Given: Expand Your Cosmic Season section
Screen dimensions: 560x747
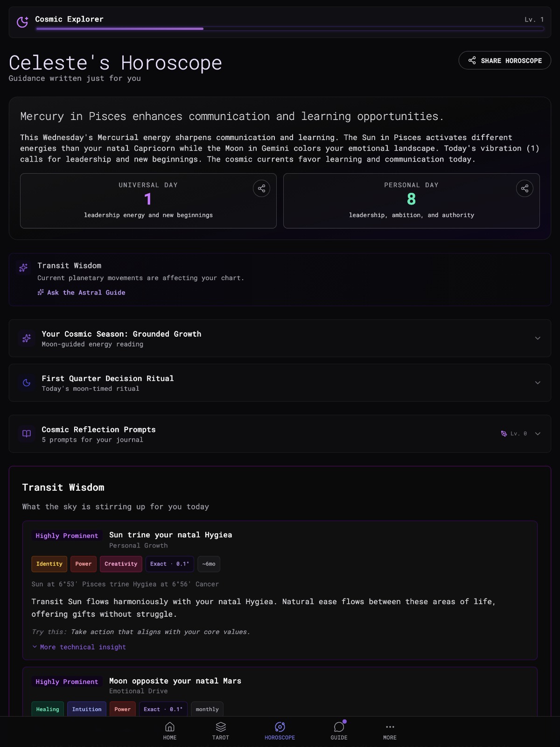Looking at the screenshot, I should pyautogui.click(x=538, y=338).
